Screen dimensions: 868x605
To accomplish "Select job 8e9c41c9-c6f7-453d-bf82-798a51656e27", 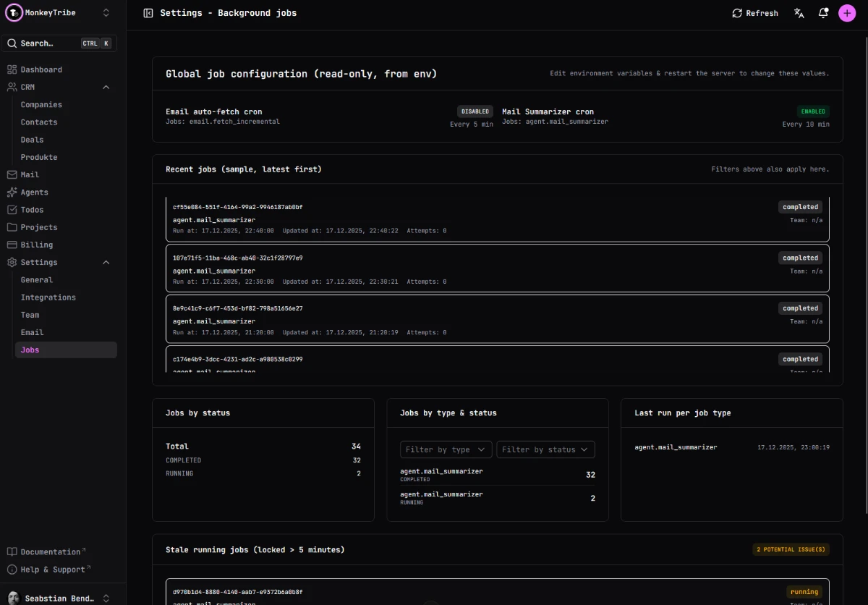I will [498, 318].
